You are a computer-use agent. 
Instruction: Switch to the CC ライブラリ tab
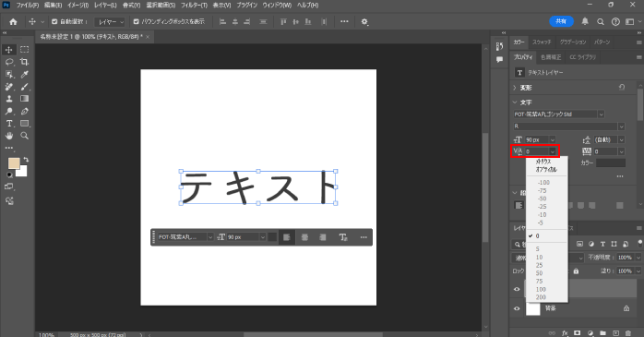pyautogui.click(x=582, y=57)
